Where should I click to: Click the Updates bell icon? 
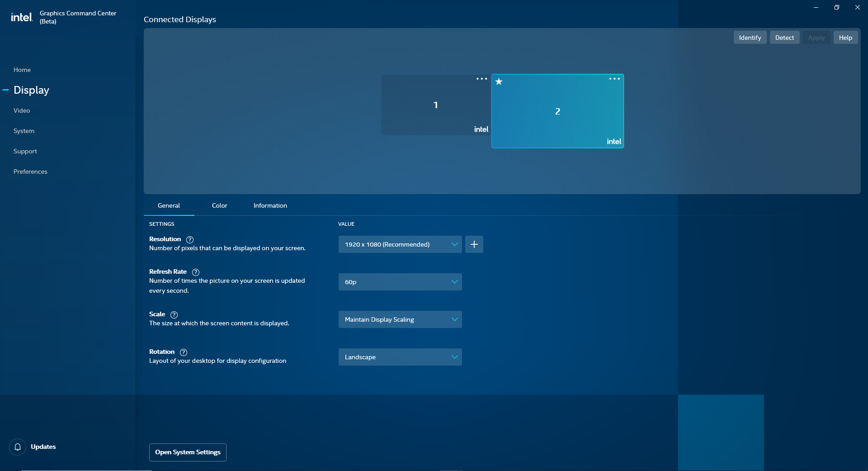click(18, 447)
